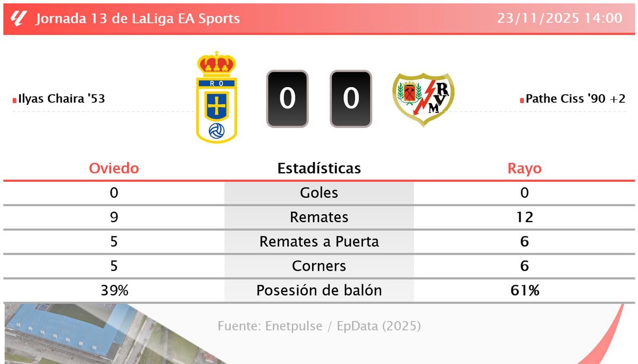Select the Goles statistics row label

pyautogui.click(x=319, y=193)
